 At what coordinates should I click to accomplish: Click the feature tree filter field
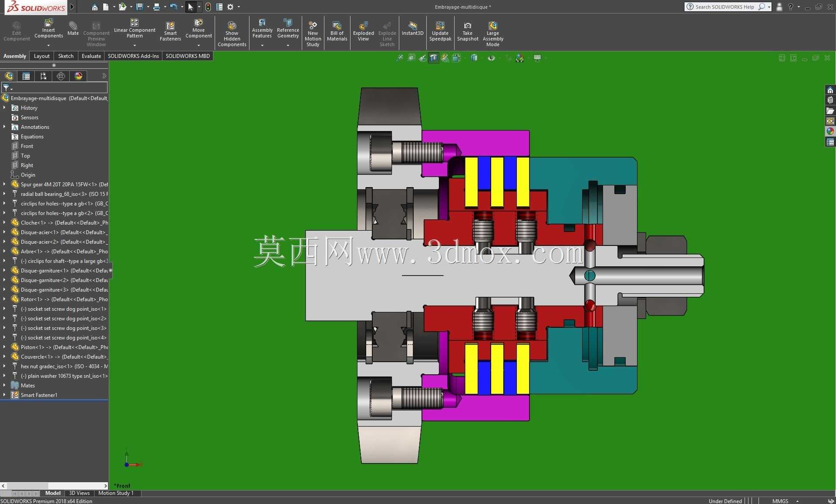[x=54, y=88]
